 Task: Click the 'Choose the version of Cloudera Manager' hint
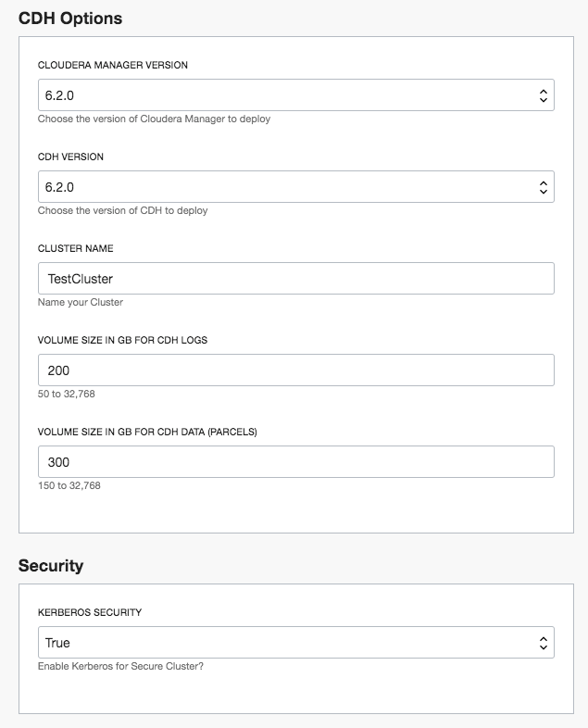point(154,119)
